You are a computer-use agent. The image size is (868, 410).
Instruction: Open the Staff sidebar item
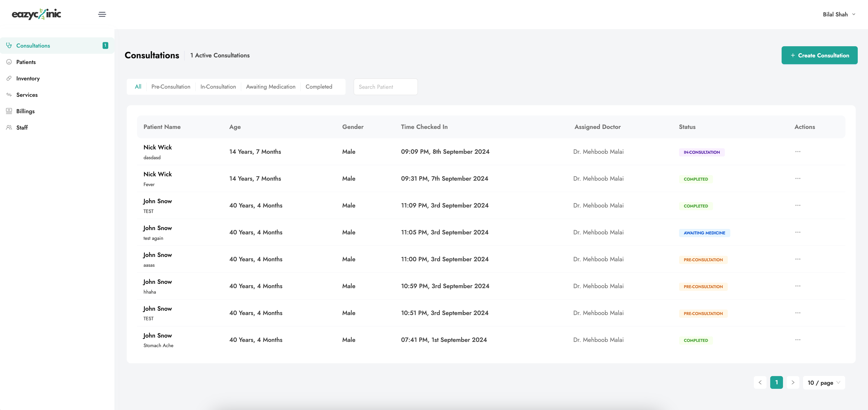[x=57, y=127]
